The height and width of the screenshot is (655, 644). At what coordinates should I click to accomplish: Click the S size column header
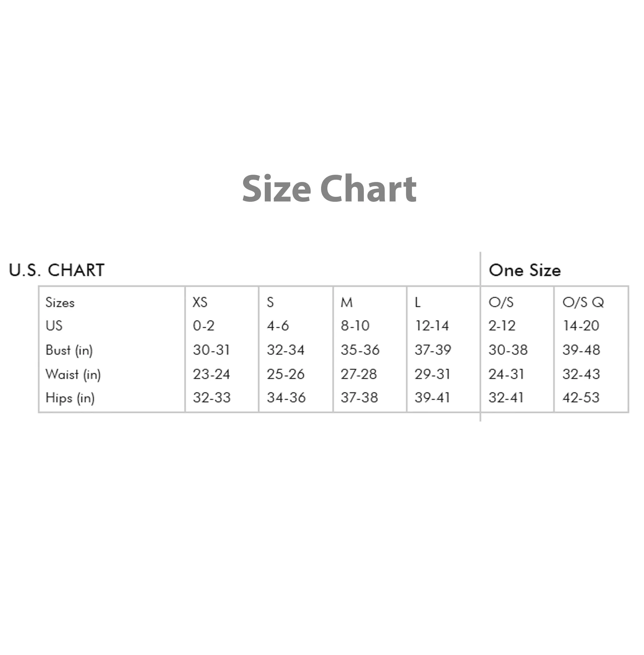(x=270, y=302)
